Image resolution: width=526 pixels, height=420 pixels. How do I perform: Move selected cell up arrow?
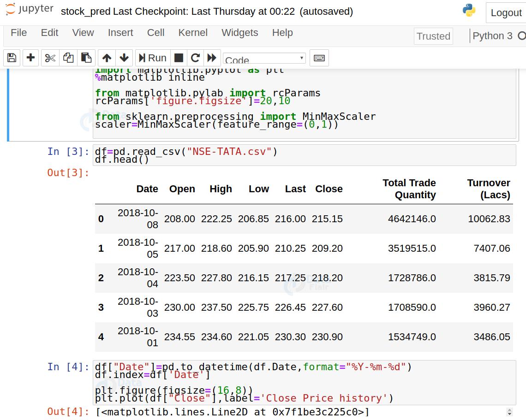pos(107,58)
